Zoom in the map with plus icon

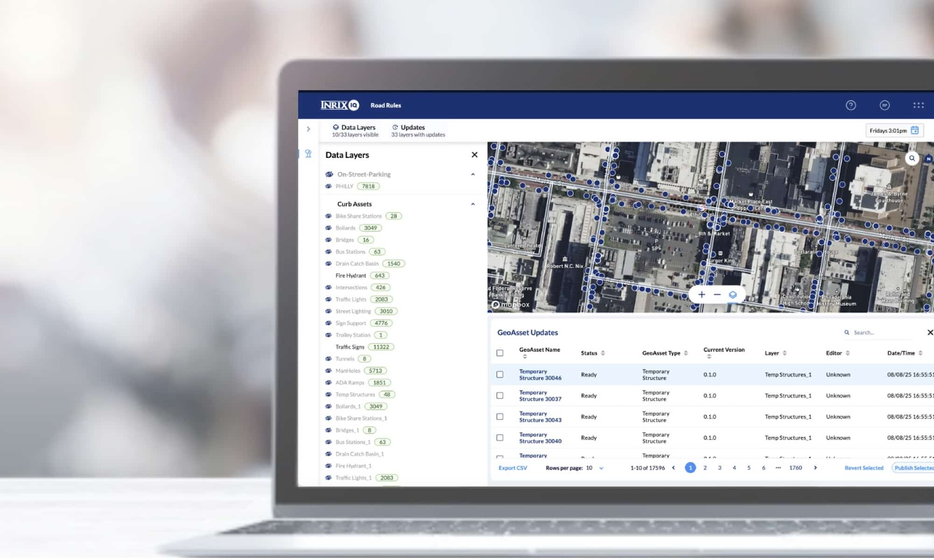[x=701, y=294]
